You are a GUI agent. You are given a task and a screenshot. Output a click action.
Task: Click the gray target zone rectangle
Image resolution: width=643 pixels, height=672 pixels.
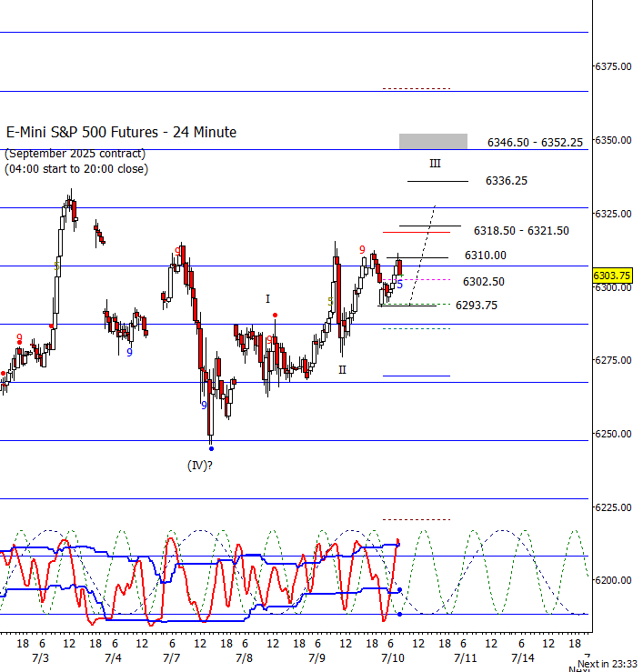(433, 141)
